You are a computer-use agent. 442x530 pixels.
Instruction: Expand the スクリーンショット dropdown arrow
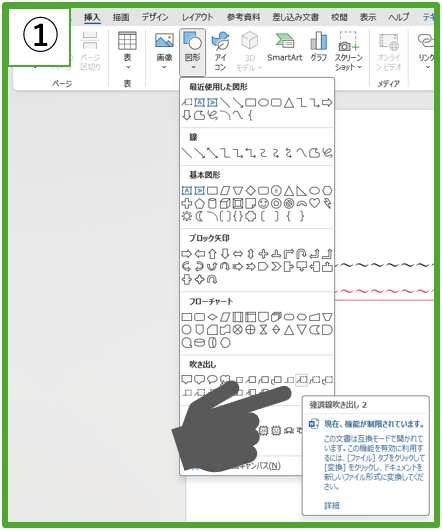click(x=360, y=67)
